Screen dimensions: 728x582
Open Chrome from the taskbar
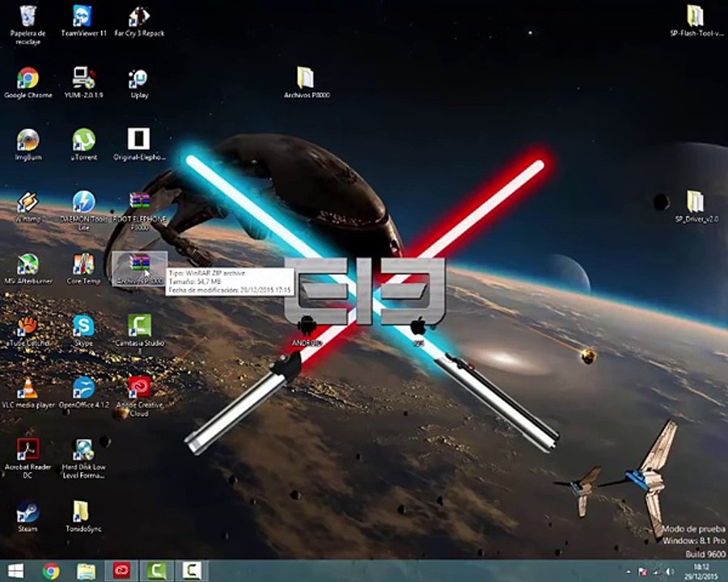[51, 571]
